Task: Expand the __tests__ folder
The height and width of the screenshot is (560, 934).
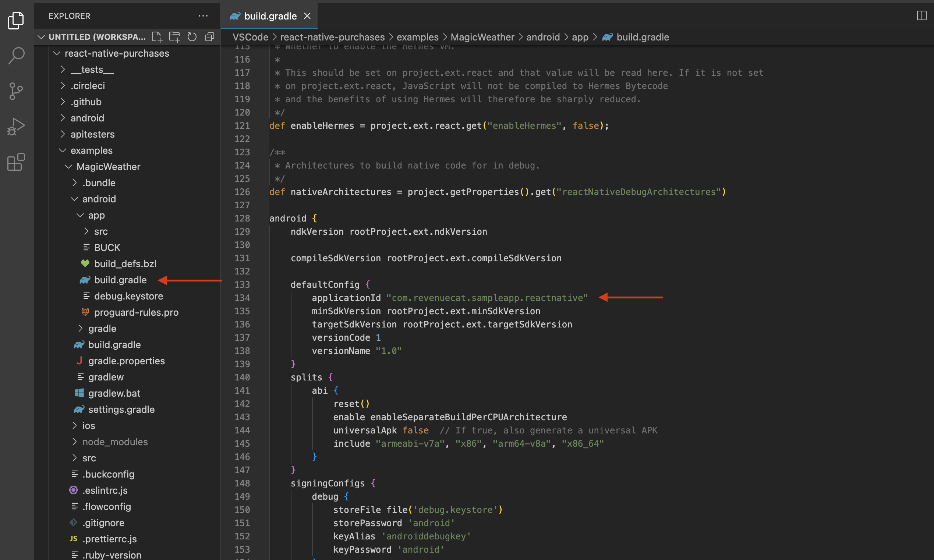Action: (x=92, y=70)
